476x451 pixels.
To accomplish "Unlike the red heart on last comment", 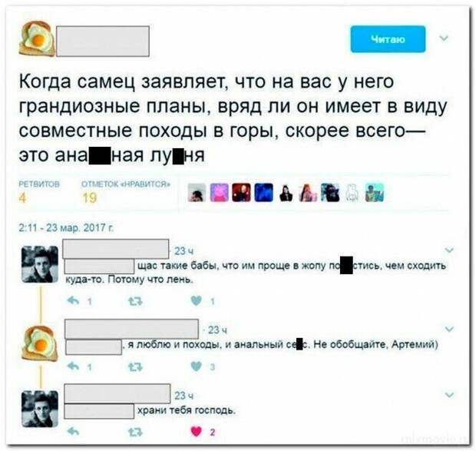I will [x=197, y=432].
